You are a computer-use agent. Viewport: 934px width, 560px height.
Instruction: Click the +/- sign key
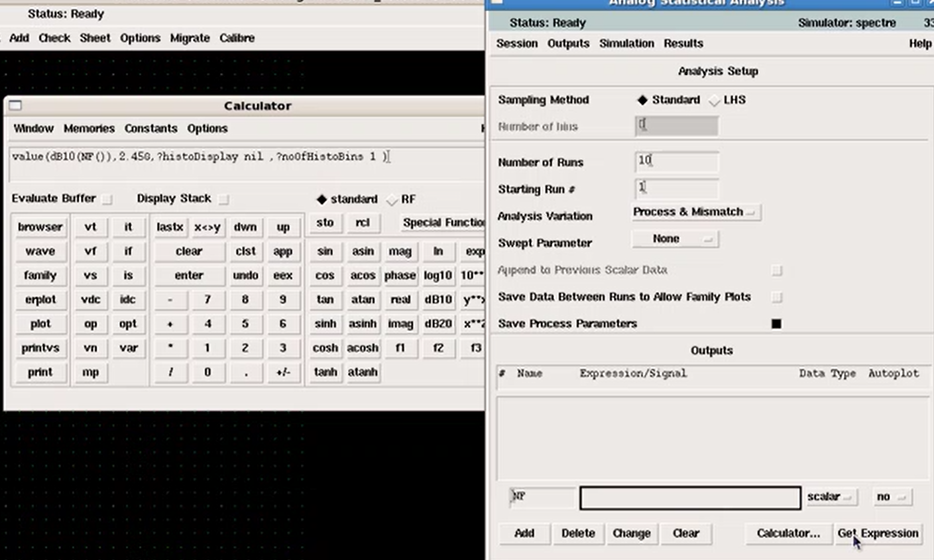pyautogui.click(x=283, y=372)
